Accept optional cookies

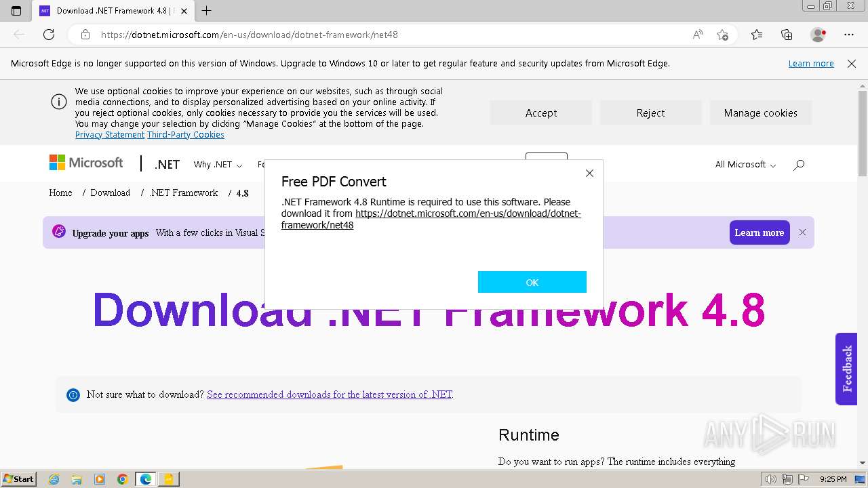[x=541, y=113]
